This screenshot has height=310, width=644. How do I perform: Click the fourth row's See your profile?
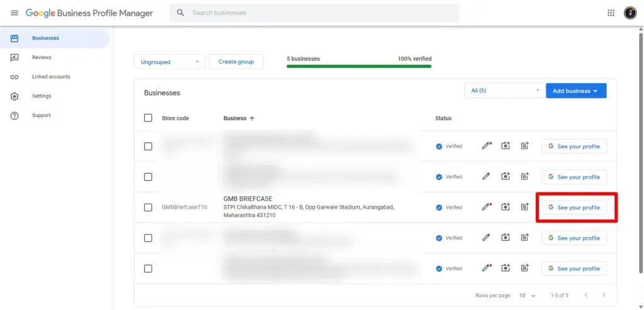[574, 238]
